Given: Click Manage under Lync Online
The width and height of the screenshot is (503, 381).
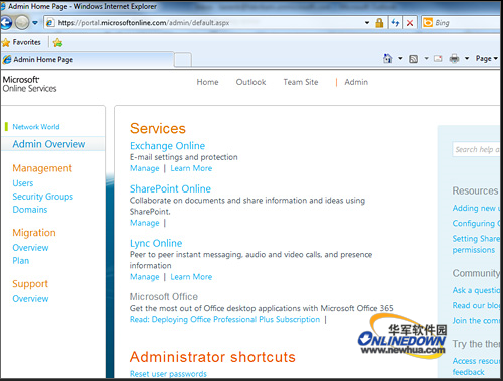Looking at the screenshot, I should [145, 277].
